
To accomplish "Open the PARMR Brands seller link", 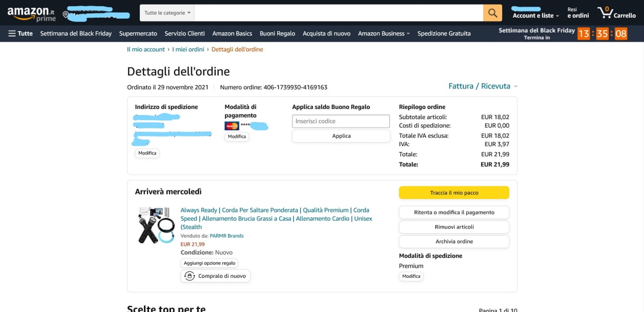I will (x=226, y=236).
